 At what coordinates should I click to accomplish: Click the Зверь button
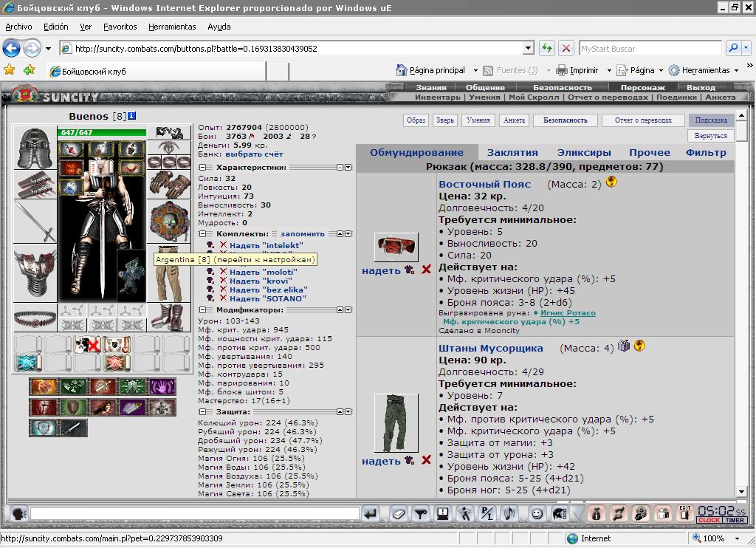[444, 120]
